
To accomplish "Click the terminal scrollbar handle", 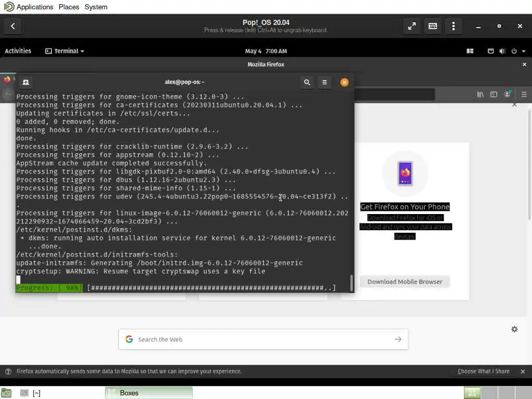I will pyautogui.click(x=351, y=283).
